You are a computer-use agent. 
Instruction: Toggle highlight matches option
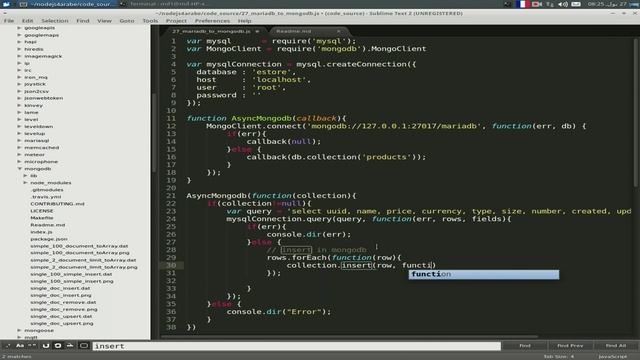84,346
